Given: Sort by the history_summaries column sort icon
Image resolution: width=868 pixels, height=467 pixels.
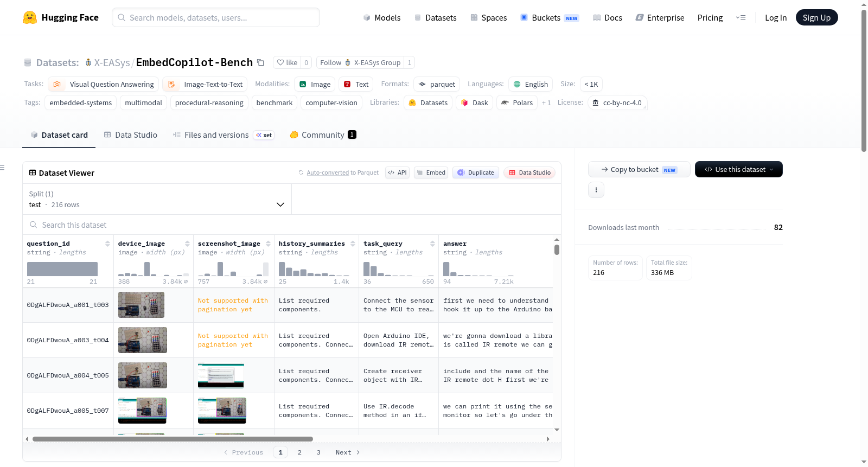Looking at the screenshot, I should coord(353,244).
